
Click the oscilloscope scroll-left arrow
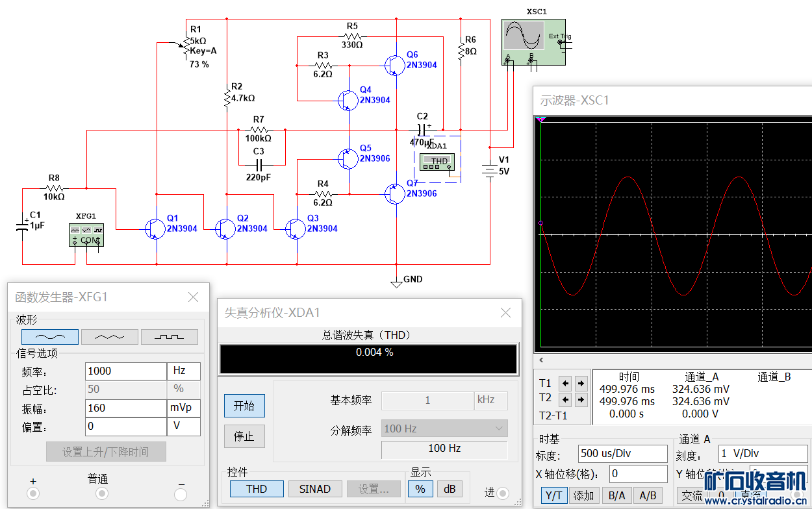click(540, 360)
